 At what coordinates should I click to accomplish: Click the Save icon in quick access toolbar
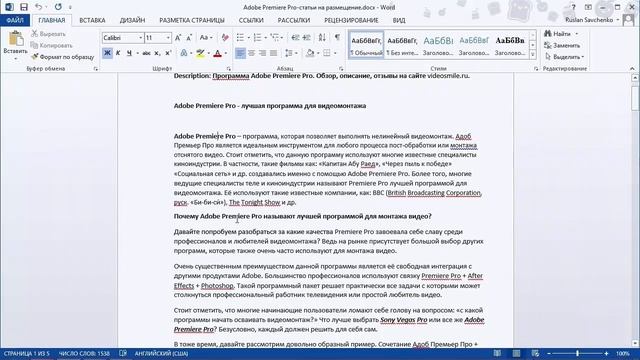[x=24, y=7]
